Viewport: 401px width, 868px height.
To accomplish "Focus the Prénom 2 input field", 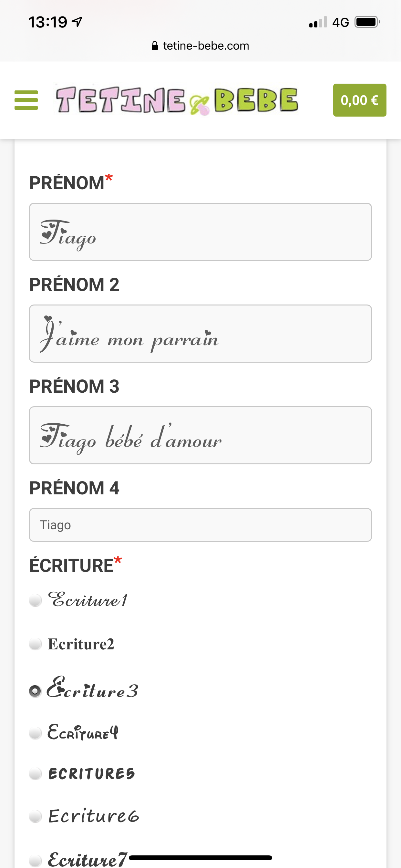I will click(x=200, y=334).
